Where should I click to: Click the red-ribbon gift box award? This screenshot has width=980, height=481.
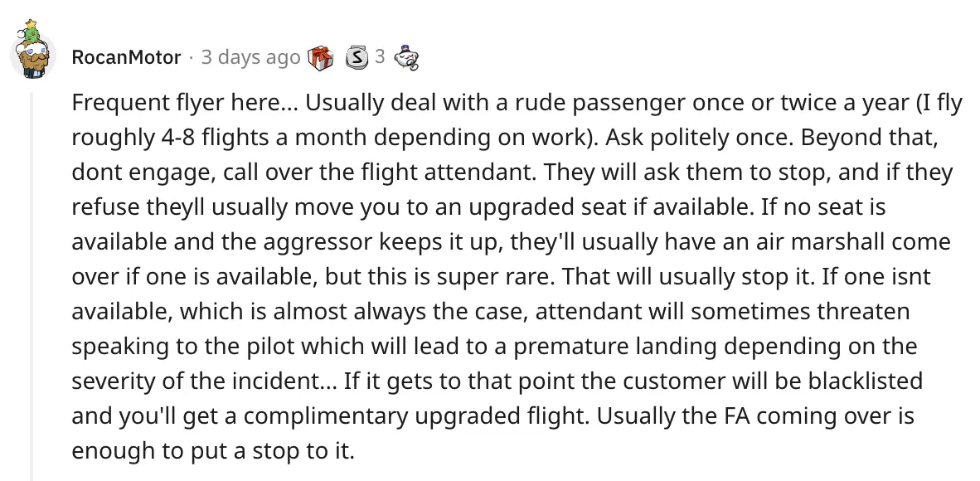(320, 57)
